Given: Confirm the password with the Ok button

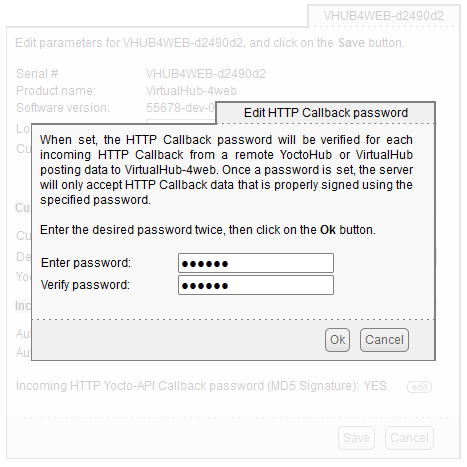Looking at the screenshot, I should point(337,340).
